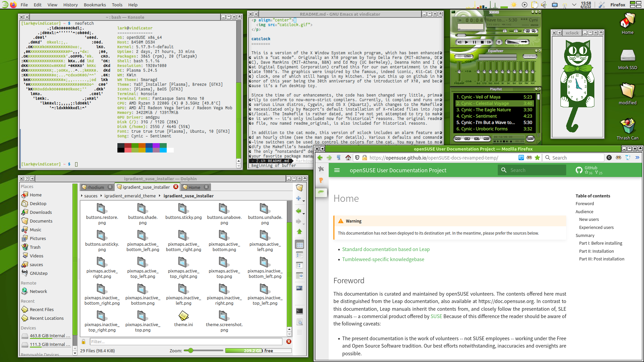Open Thrash Can desktop icon
644x362 pixels.
(628, 129)
